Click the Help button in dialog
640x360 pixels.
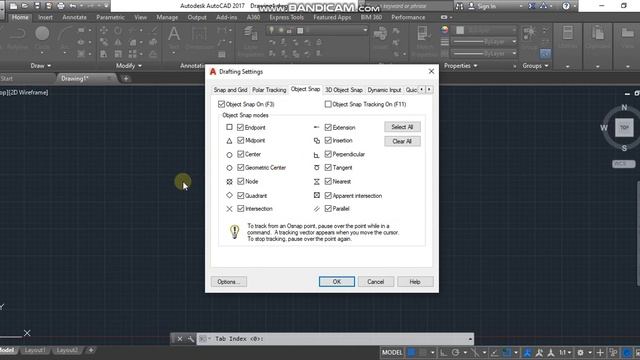coord(415,282)
